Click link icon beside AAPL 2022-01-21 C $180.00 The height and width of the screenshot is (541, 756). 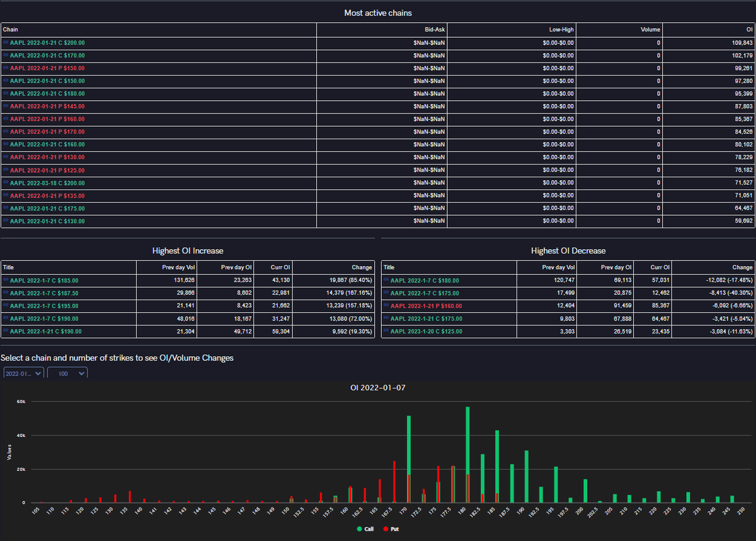(x=6, y=94)
